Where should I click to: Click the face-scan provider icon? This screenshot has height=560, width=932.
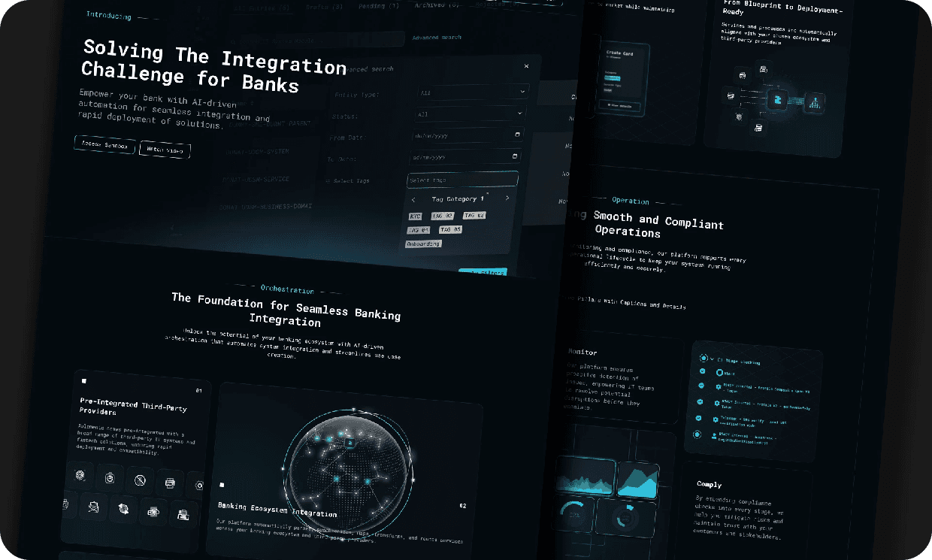(x=110, y=477)
